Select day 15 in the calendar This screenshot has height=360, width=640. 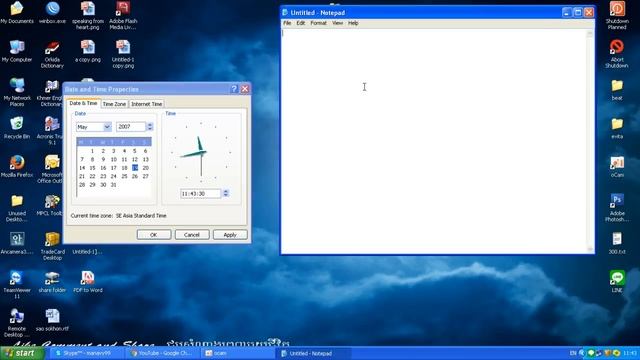tap(92, 168)
